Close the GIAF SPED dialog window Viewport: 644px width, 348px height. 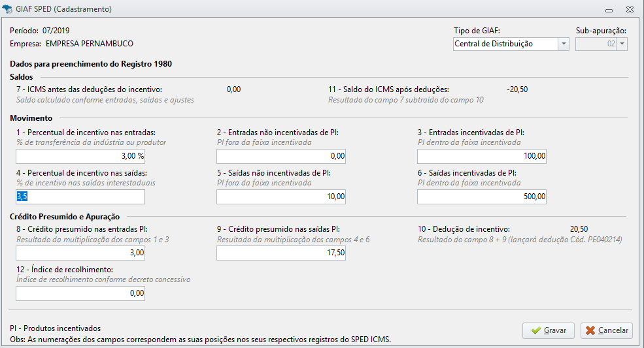[x=630, y=9]
